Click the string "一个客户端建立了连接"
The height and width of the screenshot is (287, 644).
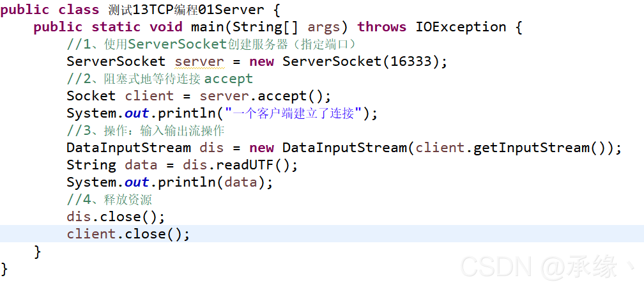[x=294, y=114]
